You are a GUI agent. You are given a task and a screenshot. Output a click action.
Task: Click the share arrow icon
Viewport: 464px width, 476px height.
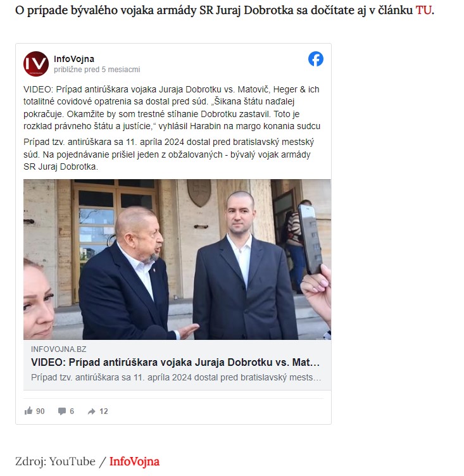click(x=91, y=411)
